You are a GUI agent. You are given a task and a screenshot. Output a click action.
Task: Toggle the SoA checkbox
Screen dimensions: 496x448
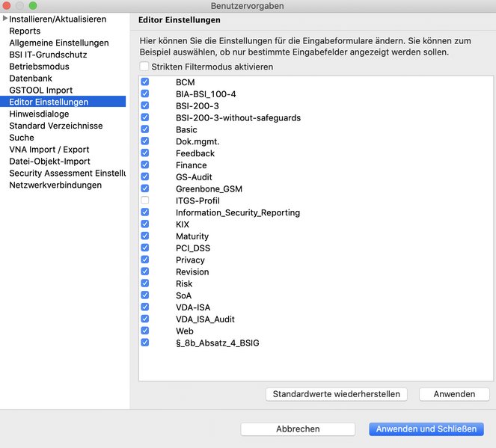coord(145,295)
